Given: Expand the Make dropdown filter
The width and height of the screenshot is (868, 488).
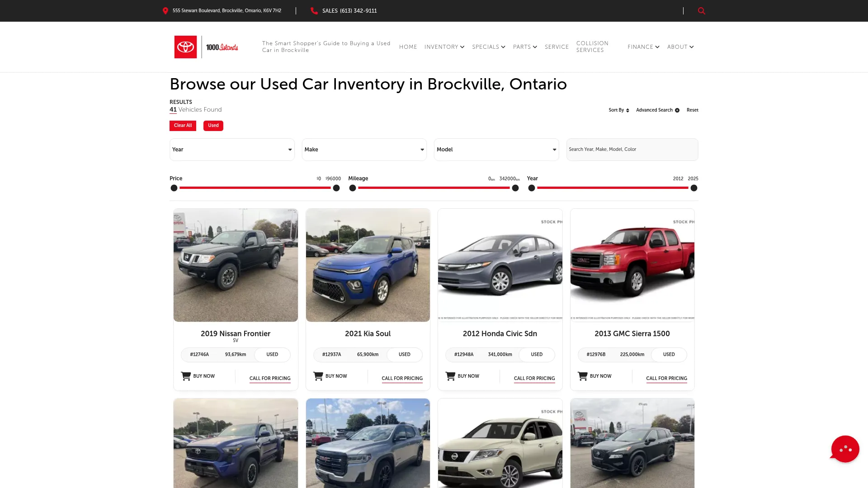Looking at the screenshot, I should pyautogui.click(x=364, y=150).
